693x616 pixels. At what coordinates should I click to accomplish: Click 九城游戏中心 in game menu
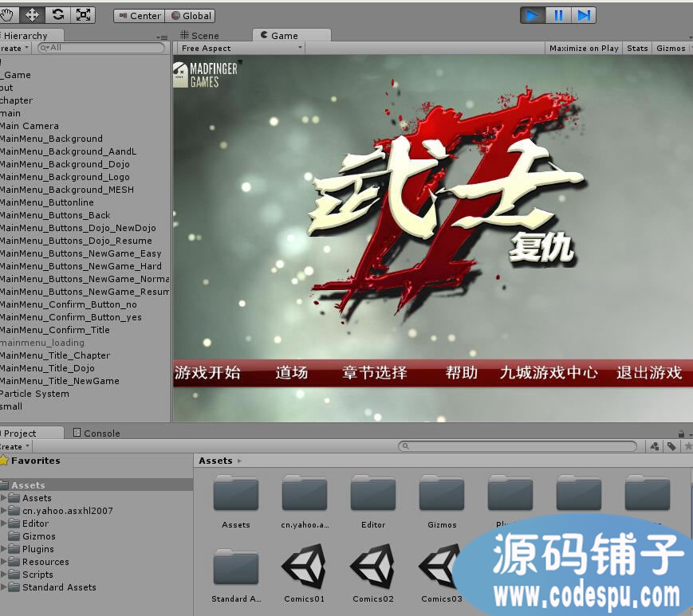click(x=549, y=373)
